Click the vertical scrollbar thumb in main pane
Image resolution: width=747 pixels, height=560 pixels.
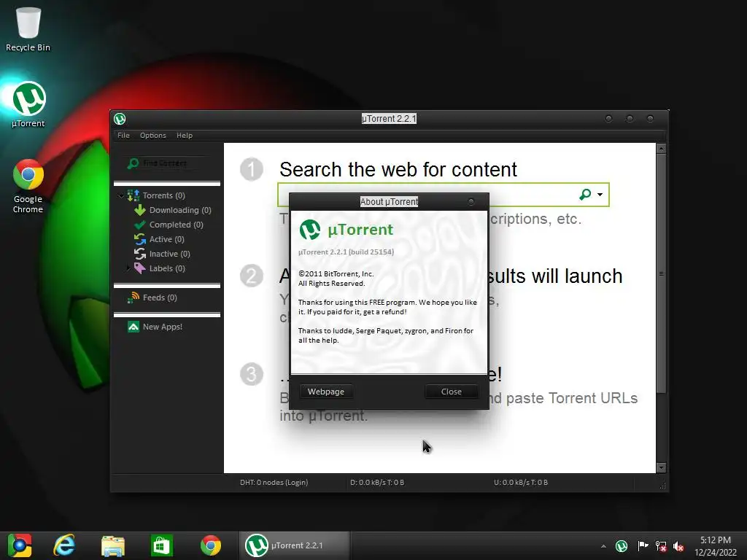(661, 273)
